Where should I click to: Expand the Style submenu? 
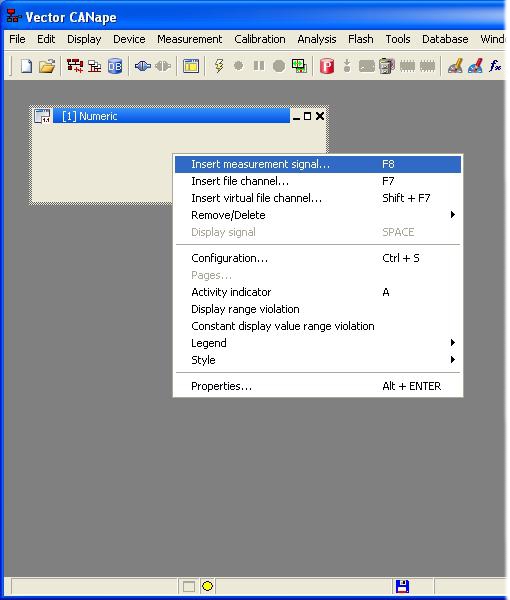point(318,360)
